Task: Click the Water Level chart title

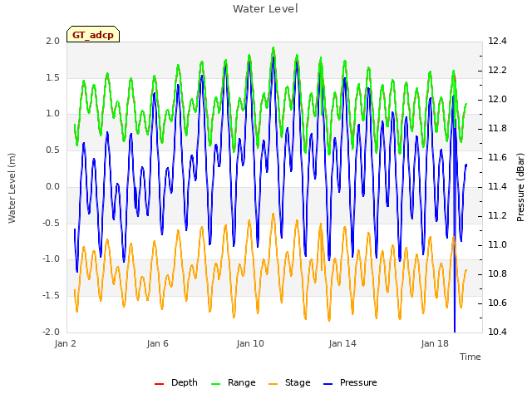Action: 265,8
